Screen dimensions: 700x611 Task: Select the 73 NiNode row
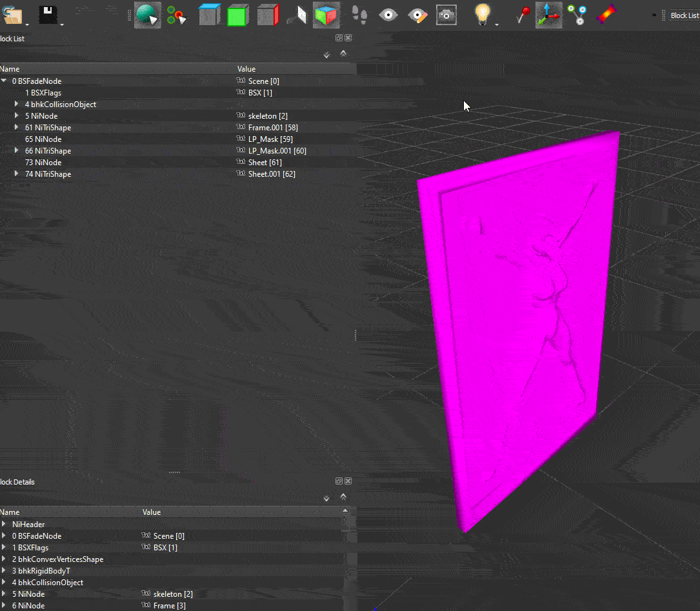[178, 163]
